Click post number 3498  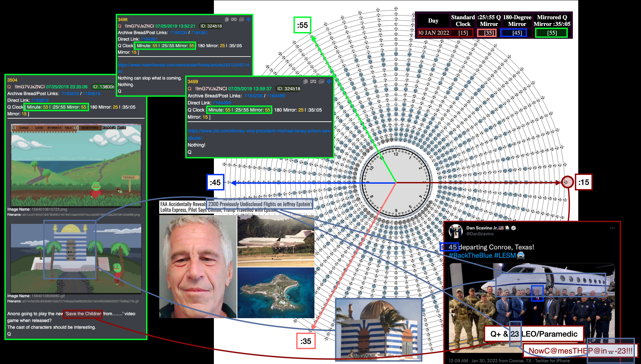(122, 20)
